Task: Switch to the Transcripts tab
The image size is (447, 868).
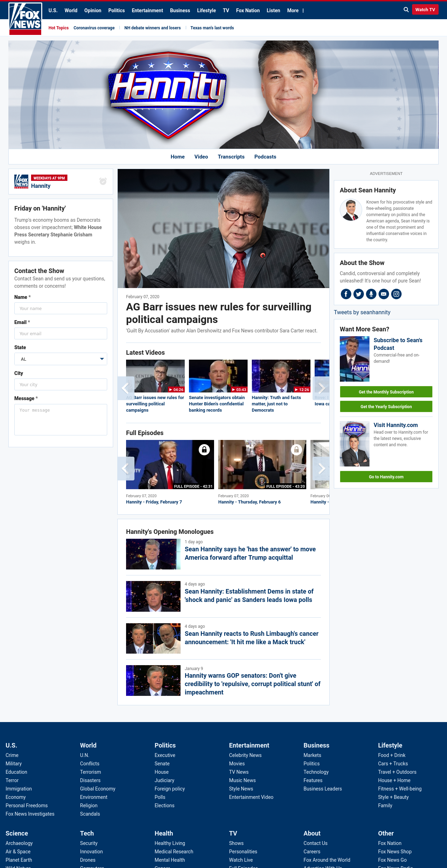Action: click(231, 157)
